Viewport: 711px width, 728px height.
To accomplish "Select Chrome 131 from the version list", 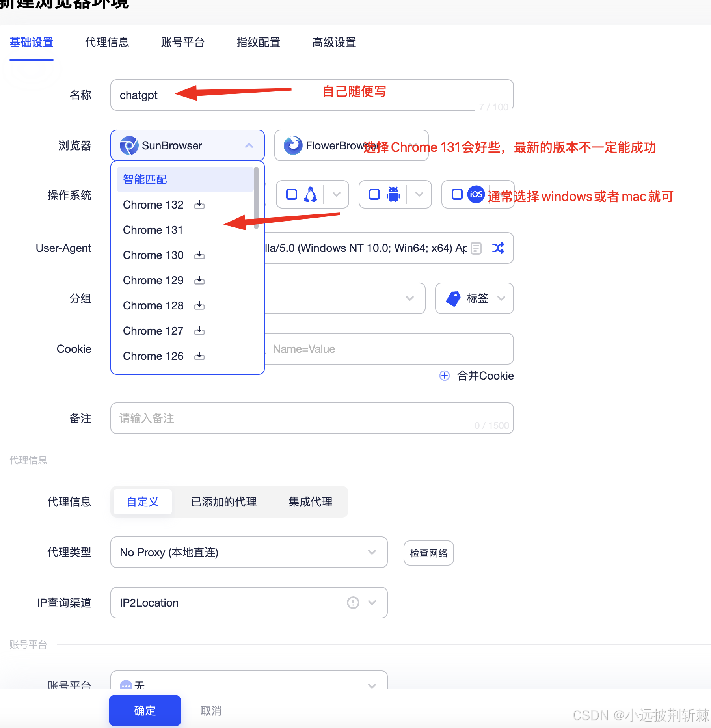I will click(153, 230).
